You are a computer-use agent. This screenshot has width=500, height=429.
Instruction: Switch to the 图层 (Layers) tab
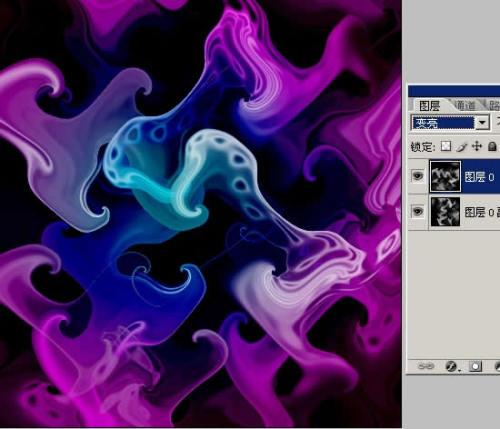pos(429,106)
